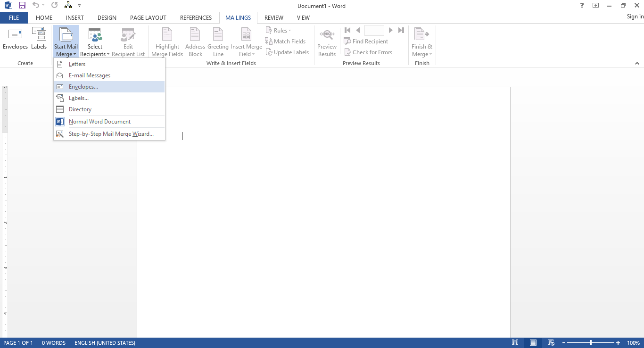Click the MAILINGS tab
The image size is (644, 348).
pyautogui.click(x=238, y=18)
